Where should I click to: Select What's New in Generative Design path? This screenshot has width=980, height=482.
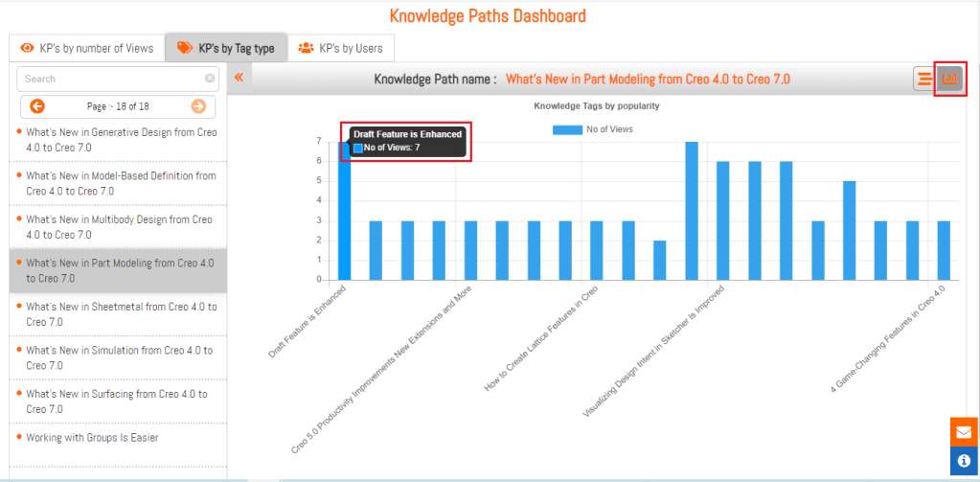120,140
